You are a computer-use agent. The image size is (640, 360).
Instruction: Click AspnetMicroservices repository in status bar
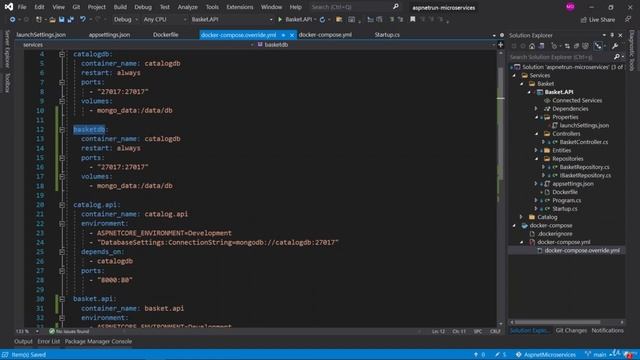(545, 355)
